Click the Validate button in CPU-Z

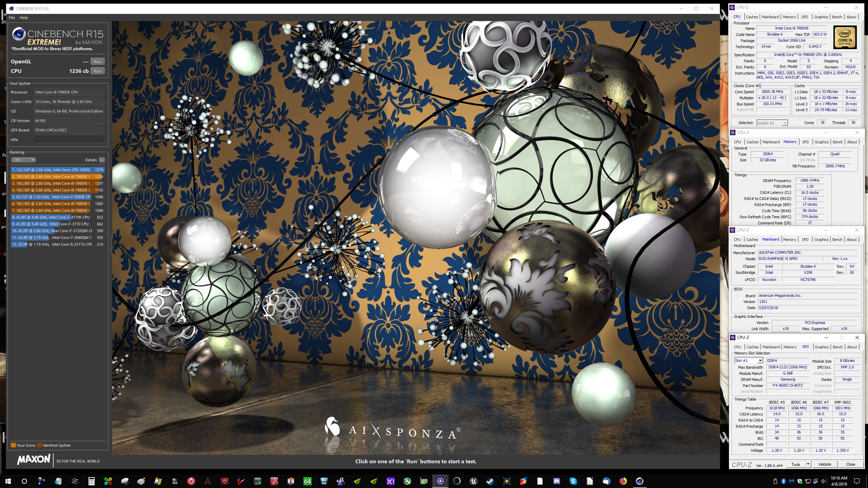pyautogui.click(x=824, y=464)
